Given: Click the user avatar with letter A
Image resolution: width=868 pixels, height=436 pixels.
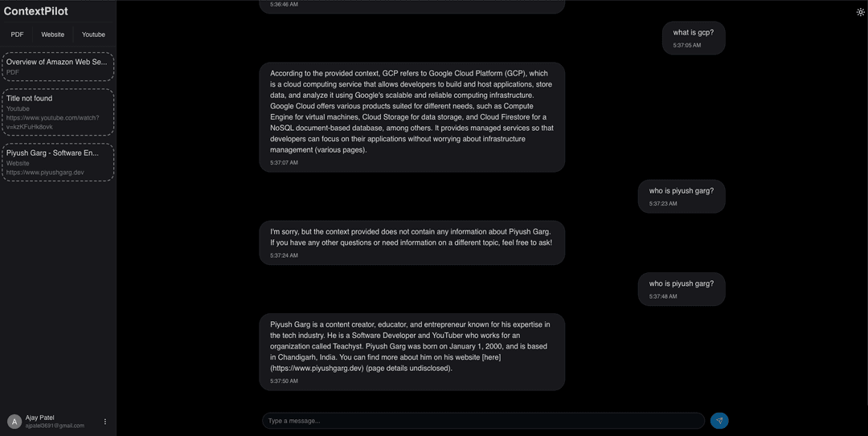Looking at the screenshot, I should tap(14, 422).
